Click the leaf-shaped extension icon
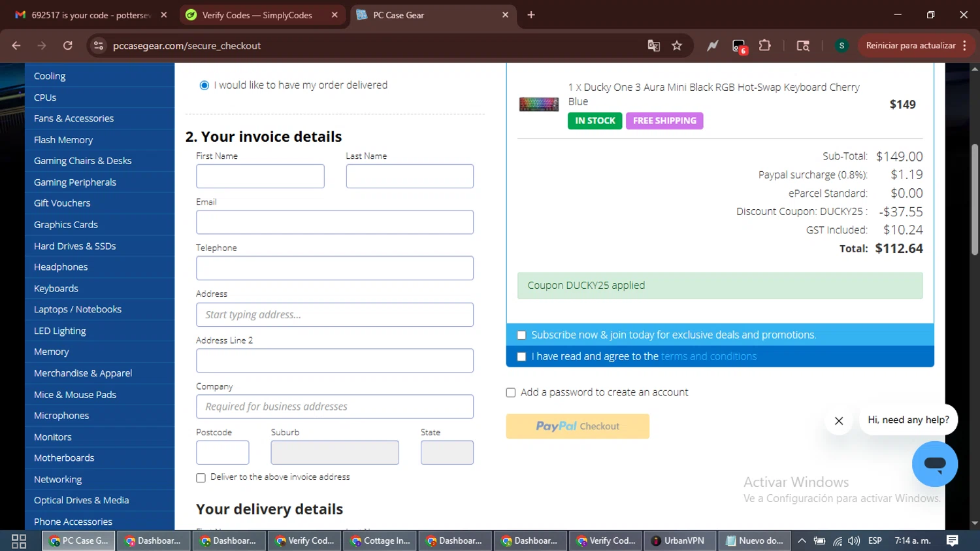Image resolution: width=980 pixels, height=551 pixels. pyautogui.click(x=712, y=46)
